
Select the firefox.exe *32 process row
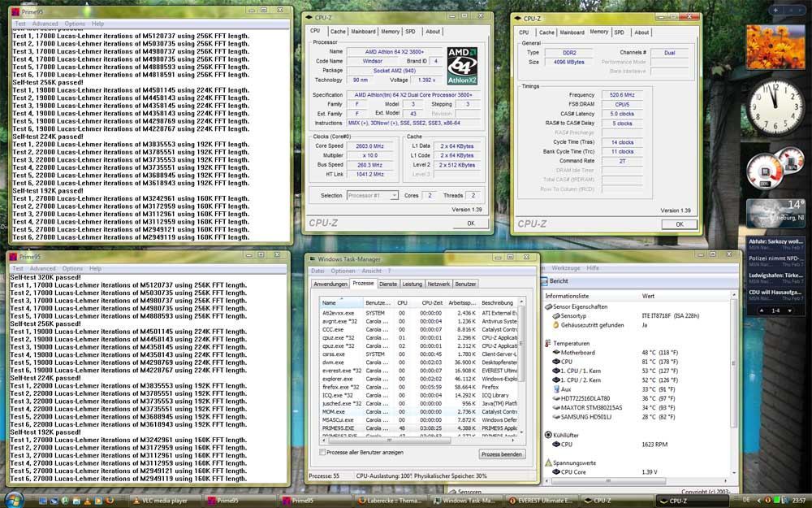pos(418,387)
